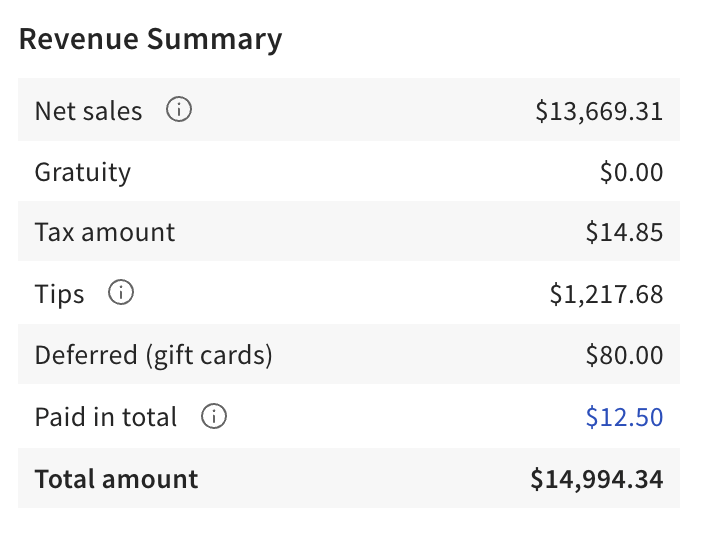
Task: Click the $13,669.31 net sales value
Action: pos(599,111)
